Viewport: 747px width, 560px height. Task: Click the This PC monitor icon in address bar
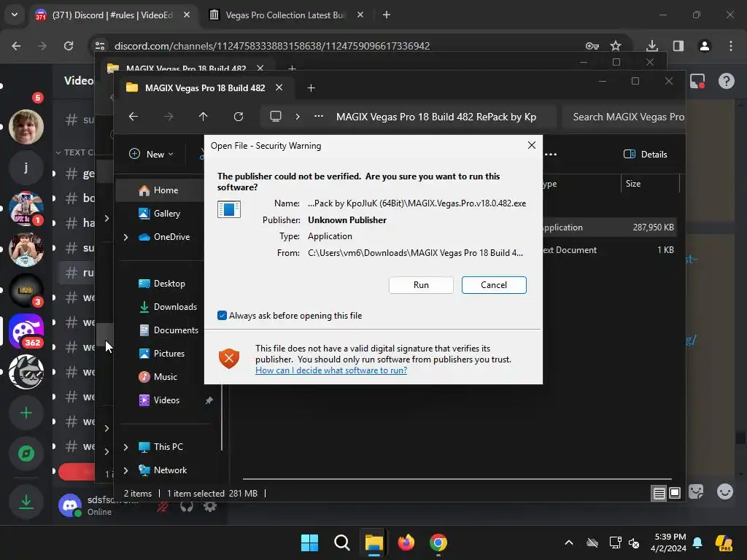[275, 117]
